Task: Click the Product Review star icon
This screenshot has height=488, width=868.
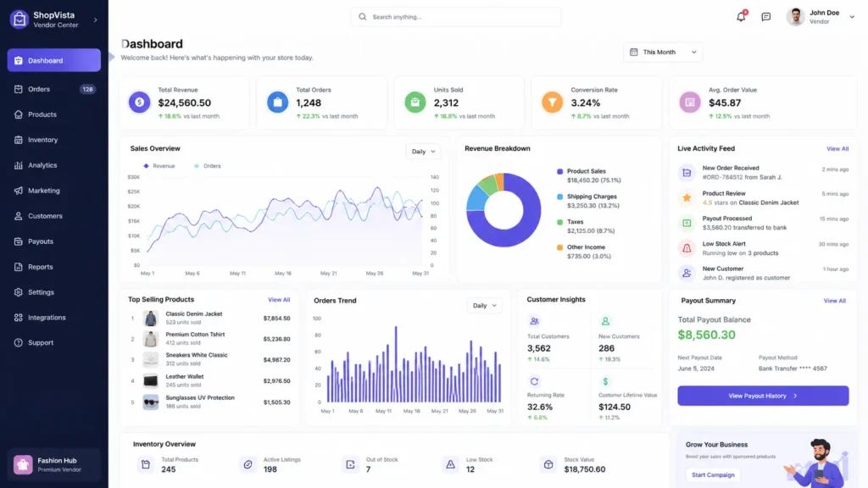Action: click(687, 198)
